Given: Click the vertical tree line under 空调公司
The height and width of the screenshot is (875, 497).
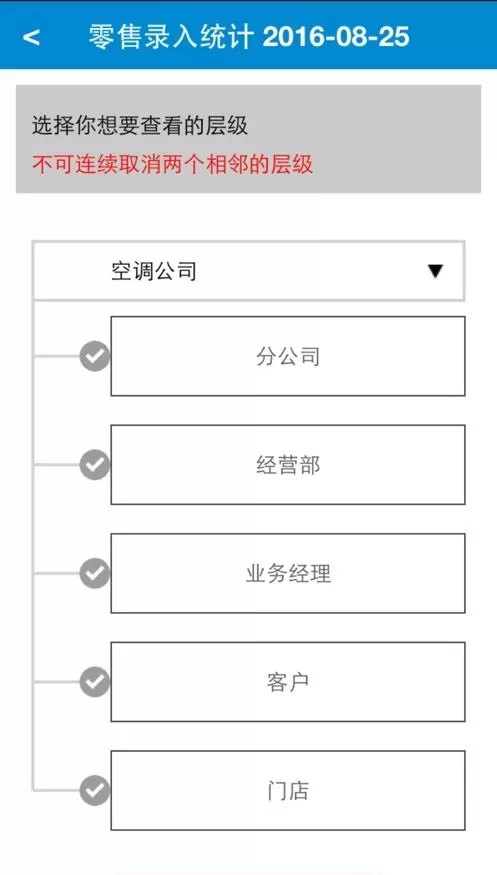Looking at the screenshot, I should click(33, 546).
